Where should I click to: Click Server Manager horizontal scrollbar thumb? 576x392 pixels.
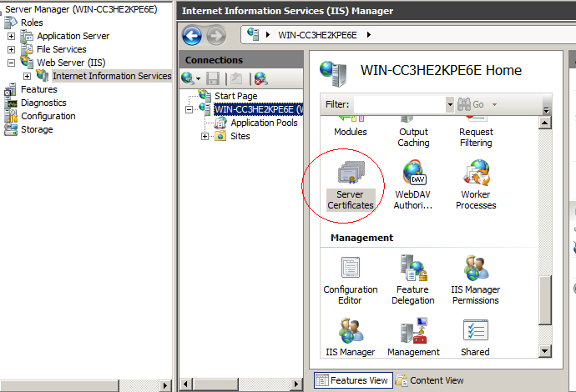[59, 385]
